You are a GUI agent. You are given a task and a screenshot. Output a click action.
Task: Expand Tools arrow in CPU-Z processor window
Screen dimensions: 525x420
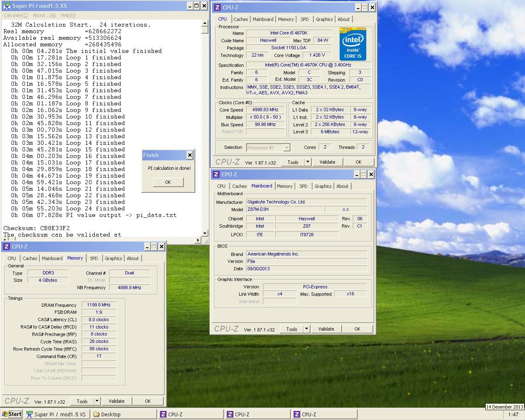click(x=308, y=162)
